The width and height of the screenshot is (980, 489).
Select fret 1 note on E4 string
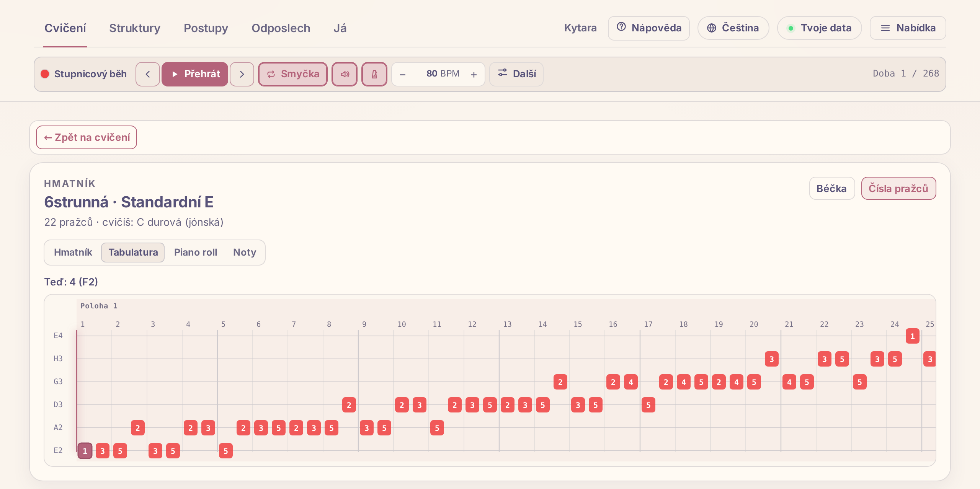coord(913,336)
